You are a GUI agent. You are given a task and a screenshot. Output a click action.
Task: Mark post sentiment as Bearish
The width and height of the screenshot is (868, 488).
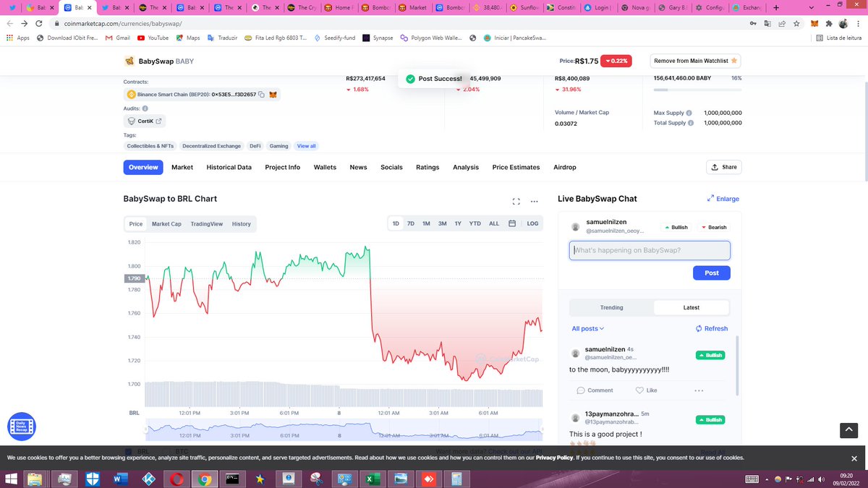(x=713, y=227)
